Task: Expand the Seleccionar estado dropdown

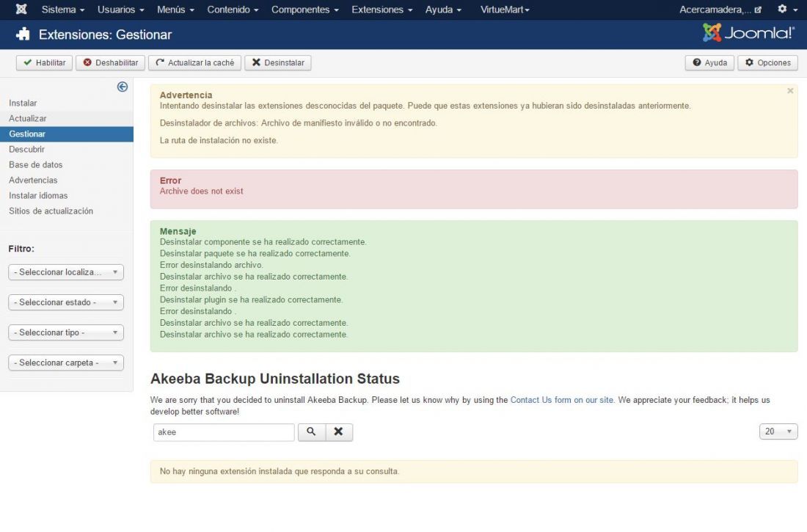Action: [66, 302]
